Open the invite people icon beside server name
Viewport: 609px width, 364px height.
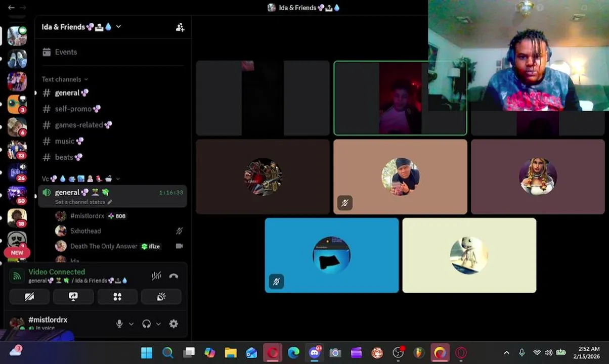tap(180, 27)
